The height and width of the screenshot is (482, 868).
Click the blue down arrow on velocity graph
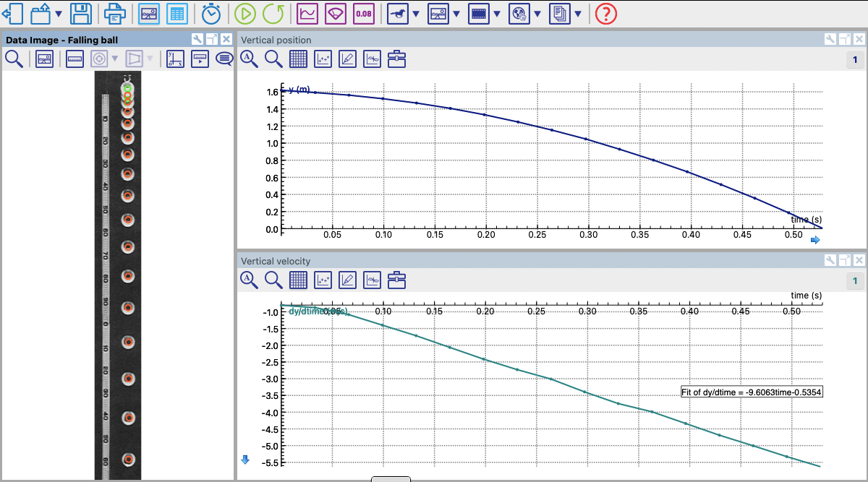pos(245,460)
